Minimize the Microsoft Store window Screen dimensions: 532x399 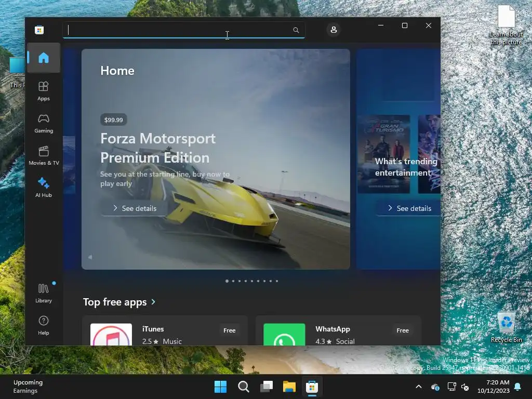point(381,25)
